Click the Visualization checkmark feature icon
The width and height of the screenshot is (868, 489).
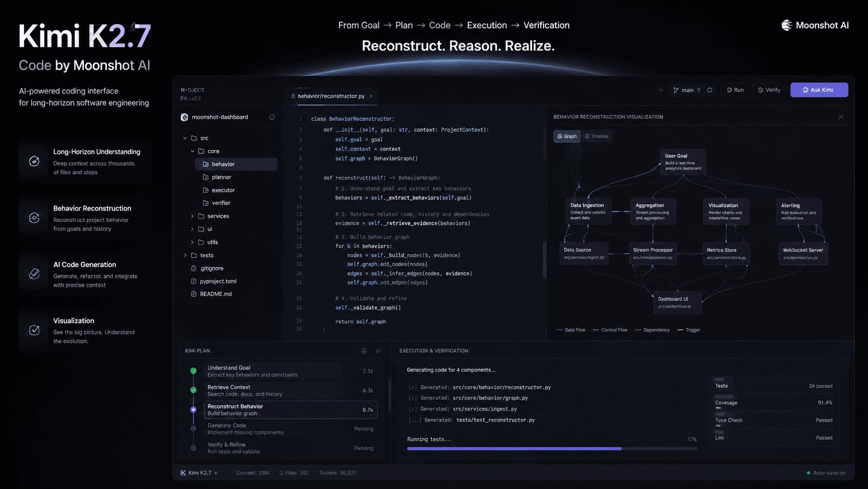34,330
